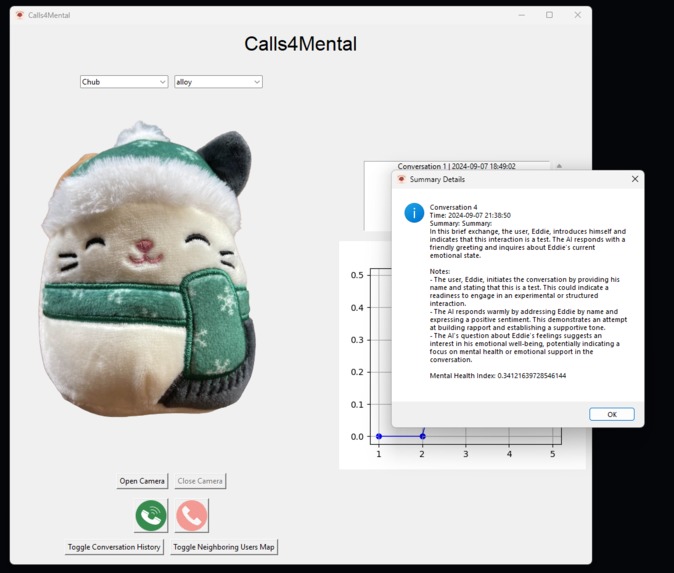Viewport: 674px width, 573px height.
Task: Maximize the Calls4Mental window
Action: point(549,15)
